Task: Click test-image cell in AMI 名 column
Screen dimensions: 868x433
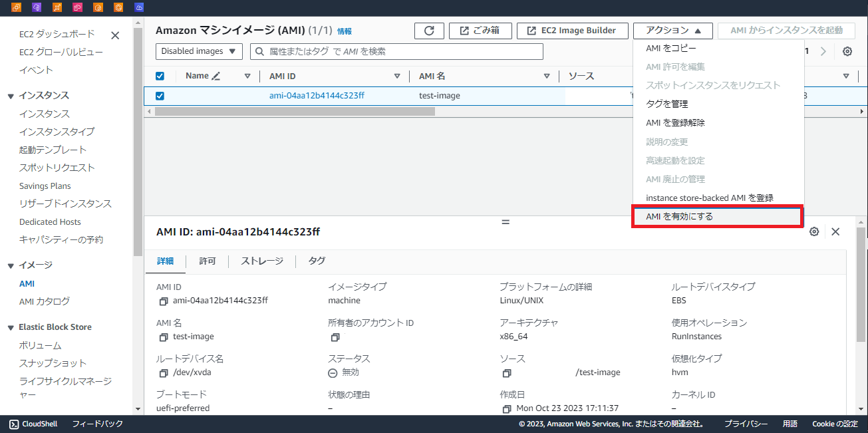Action: [x=440, y=96]
